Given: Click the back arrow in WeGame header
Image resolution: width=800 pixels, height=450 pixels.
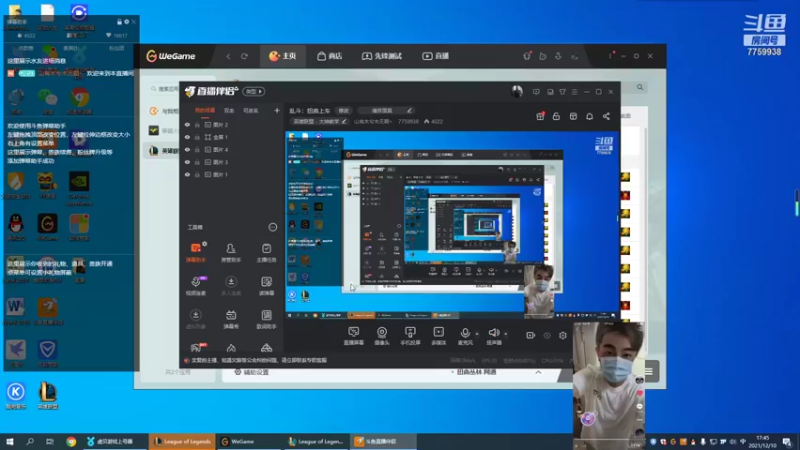Looking at the screenshot, I should point(228,56).
